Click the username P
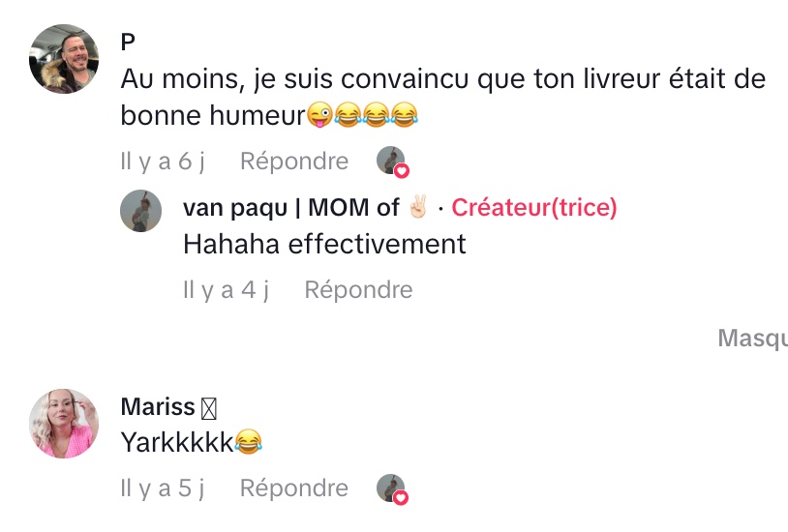Viewport: 788px width, 532px height. point(128,43)
